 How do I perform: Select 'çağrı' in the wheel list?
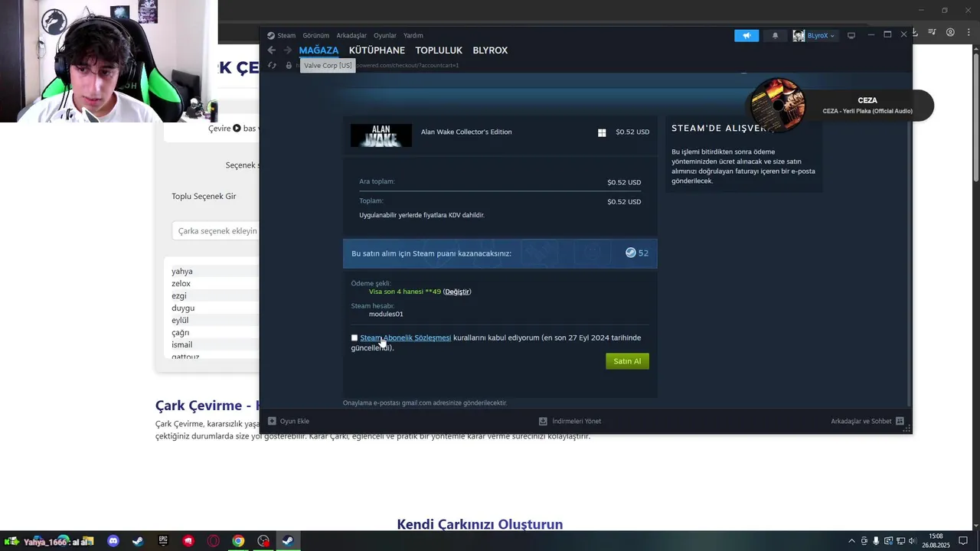click(x=181, y=332)
